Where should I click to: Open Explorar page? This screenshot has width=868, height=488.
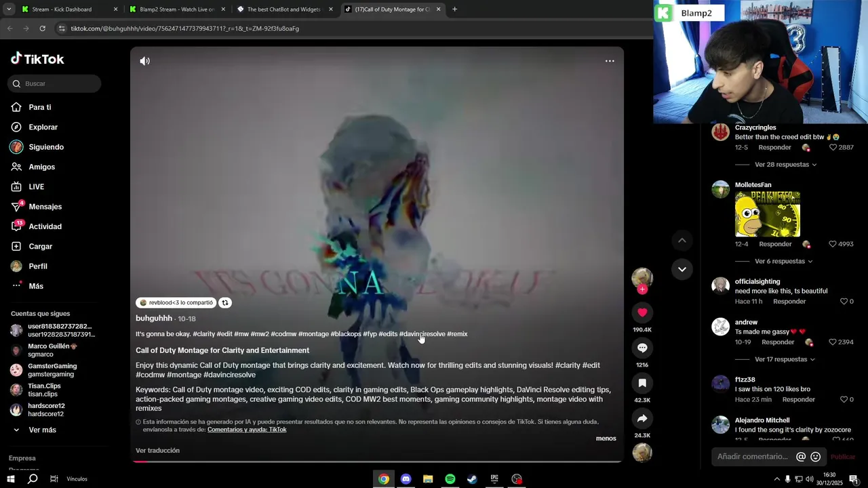(x=43, y=127)
